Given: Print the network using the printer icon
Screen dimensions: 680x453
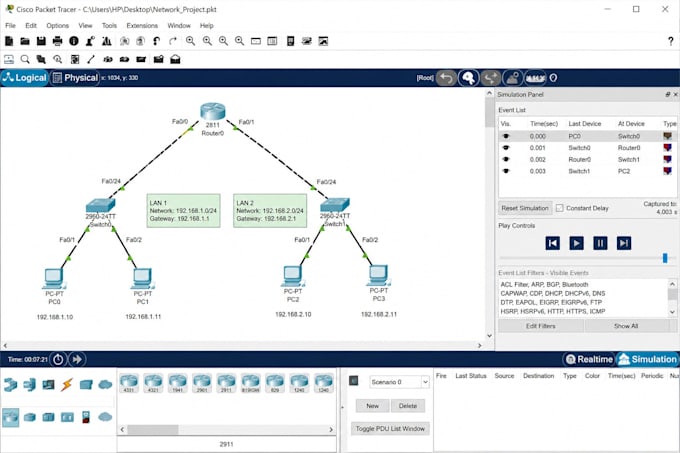Looking at the screenshot, I should (57, 41).
